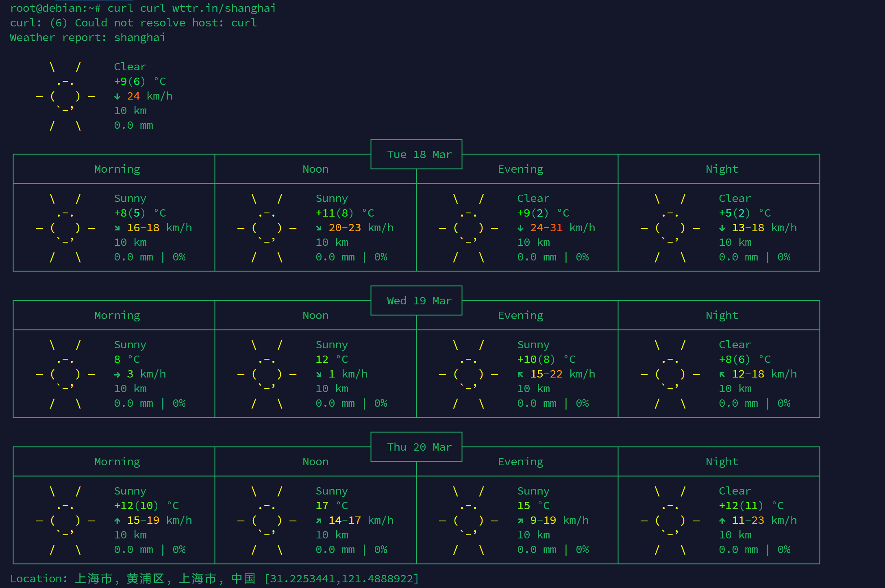885x588 pixels.
Task: Select the Wed 19 Mar date header
Action: coord(419,301)
